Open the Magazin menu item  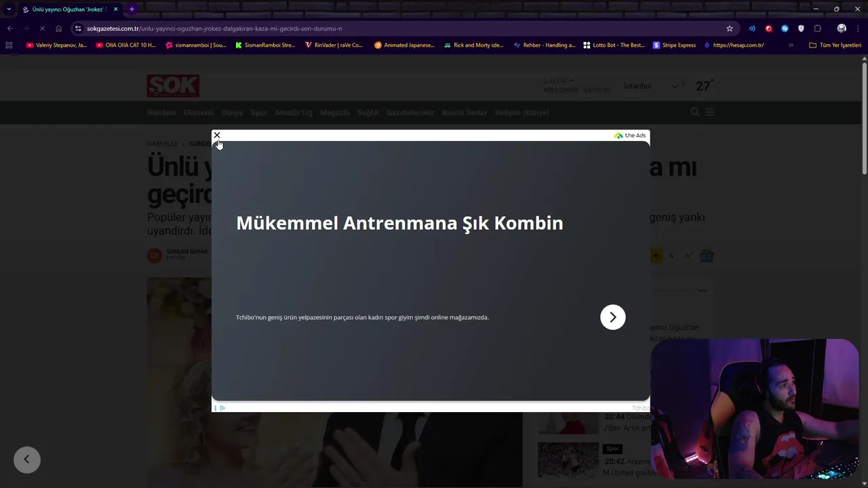click(x=335, y=113)
